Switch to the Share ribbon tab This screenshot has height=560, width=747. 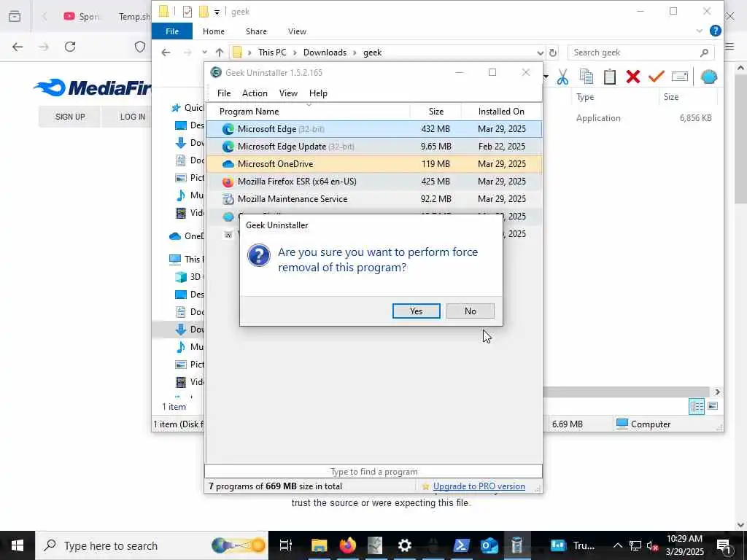256,31
